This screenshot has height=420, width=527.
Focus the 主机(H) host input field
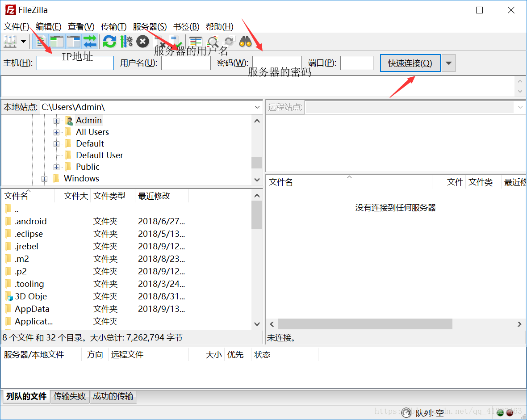(x=75, y=63)
